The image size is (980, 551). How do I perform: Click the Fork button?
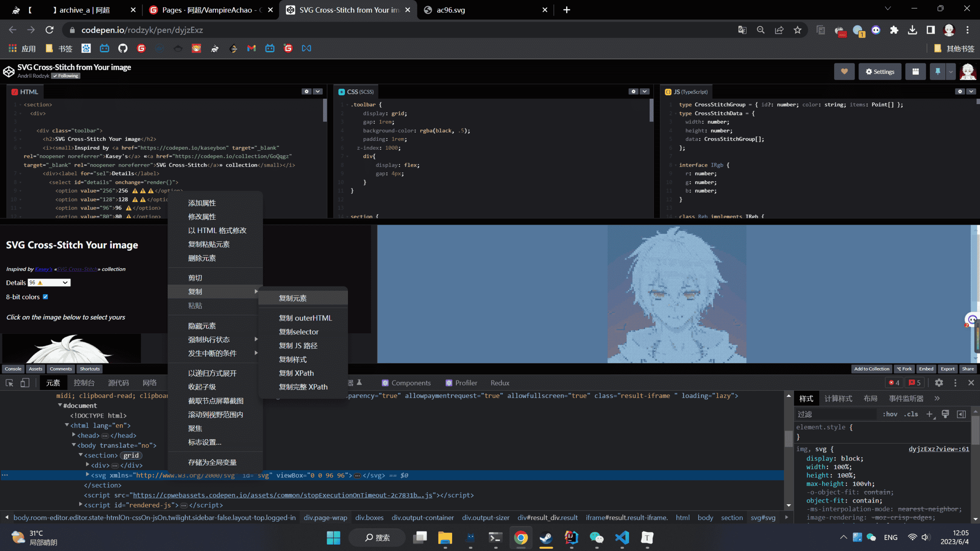click(x=904, y=369)
